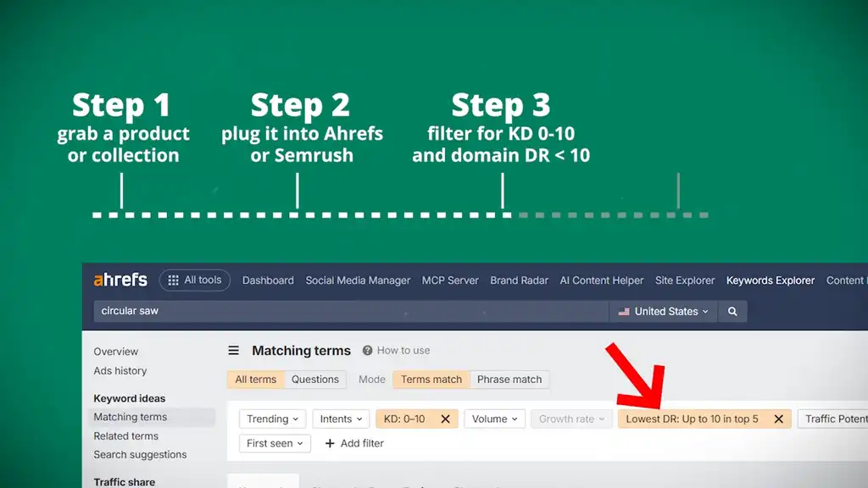Select the All terms toggle
The image size is (868, 488).
(x=256, y=380)
